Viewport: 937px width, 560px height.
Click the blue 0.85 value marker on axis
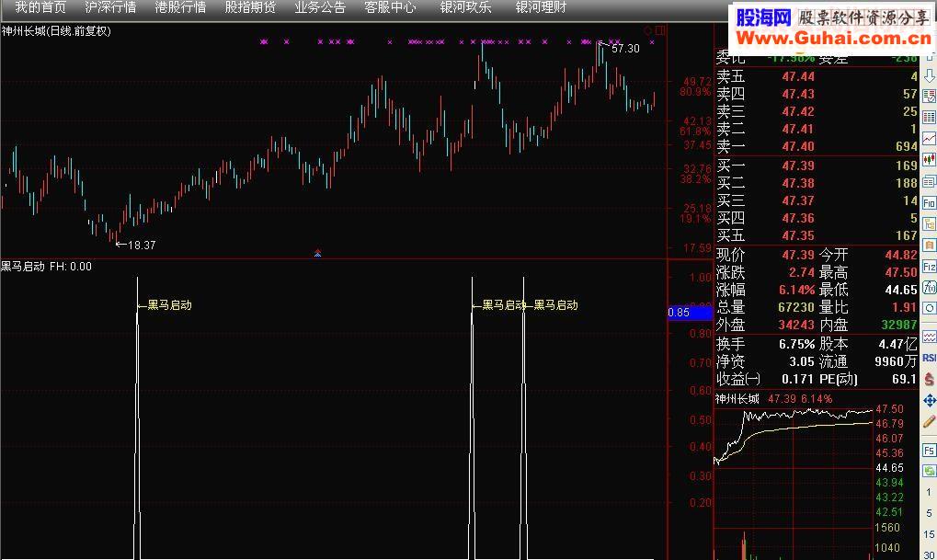pos(691,313)
